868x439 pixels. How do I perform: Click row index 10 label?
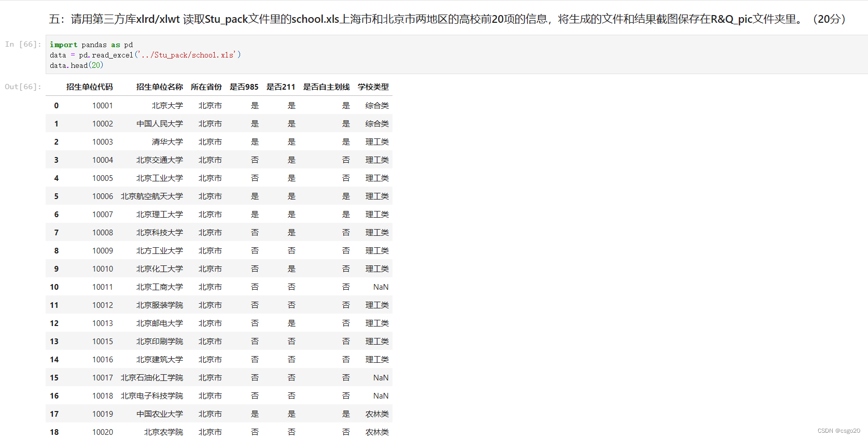54,287
